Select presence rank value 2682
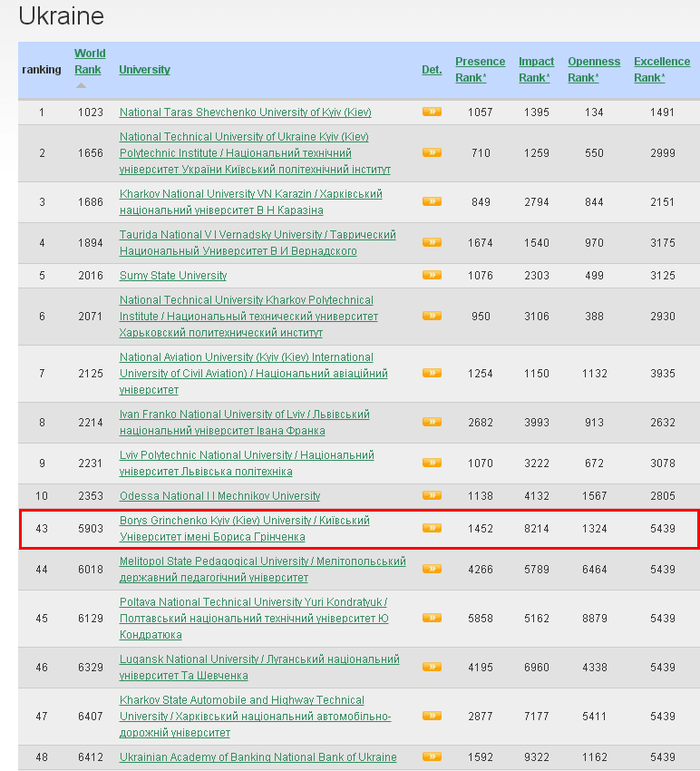Image resolution: width=700 pixels, height=771 pixels. (x=481, y=423)
